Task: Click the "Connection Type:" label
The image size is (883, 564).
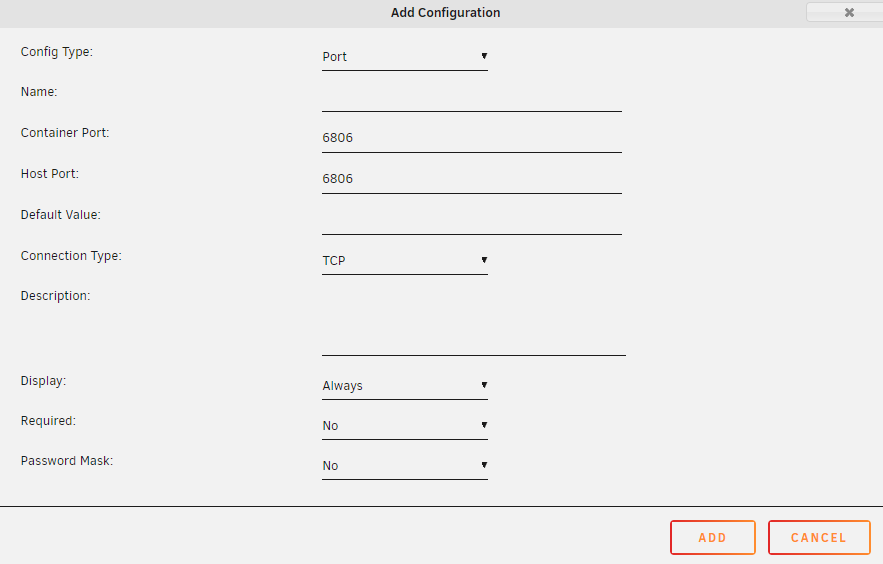Action: pos(71,256)
